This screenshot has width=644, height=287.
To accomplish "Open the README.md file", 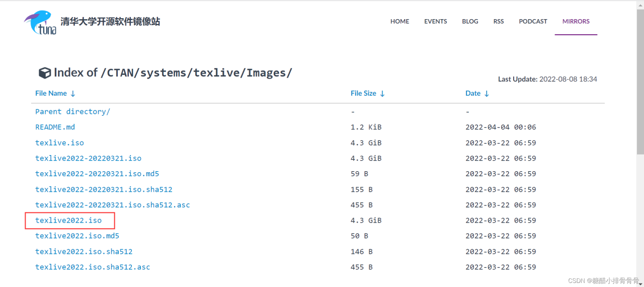I will (55, 127).
